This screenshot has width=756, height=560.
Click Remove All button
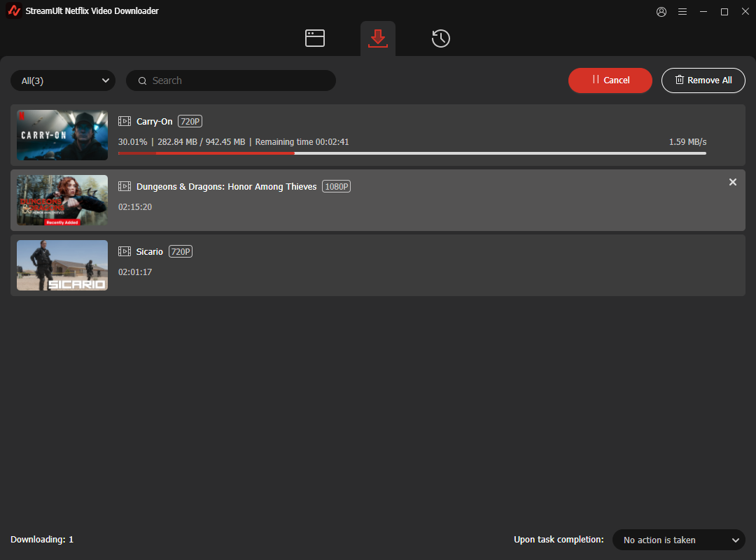pos(703,80)
